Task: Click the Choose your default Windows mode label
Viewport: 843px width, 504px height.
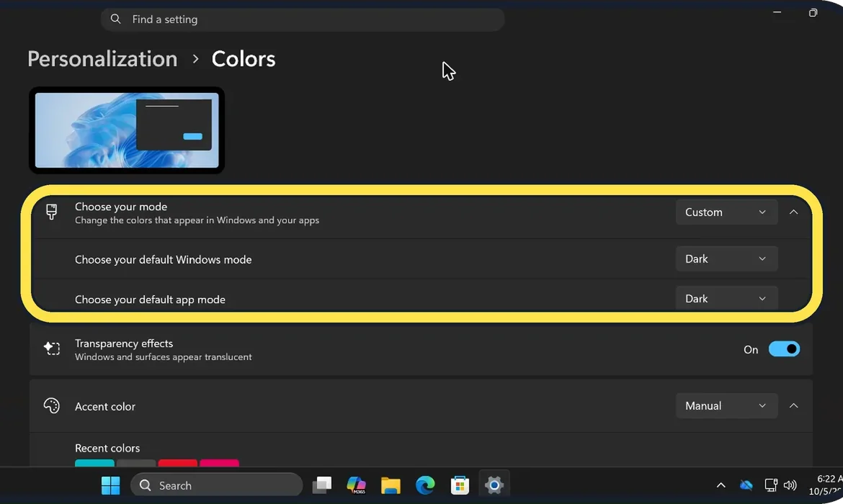Action: pyautogui.click(x=163, y=259)
